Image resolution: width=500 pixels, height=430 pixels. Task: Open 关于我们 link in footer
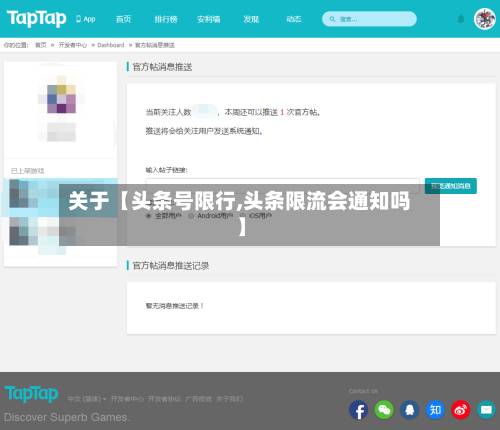229,399
